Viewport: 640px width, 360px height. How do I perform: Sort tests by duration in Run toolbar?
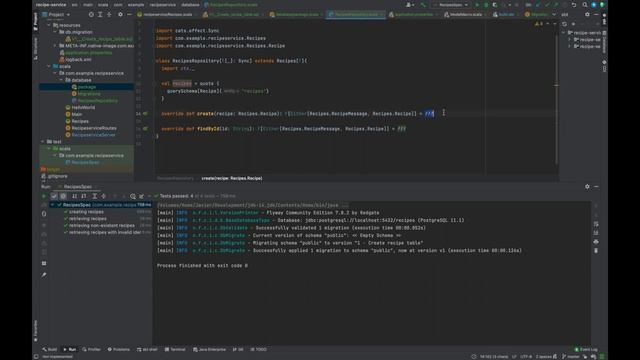tap(83, 196)
